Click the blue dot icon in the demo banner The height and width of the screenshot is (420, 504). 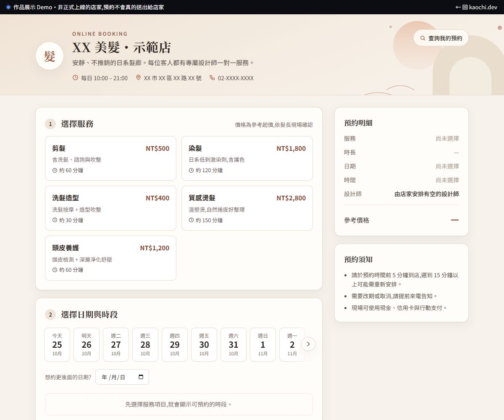(8, 7)
